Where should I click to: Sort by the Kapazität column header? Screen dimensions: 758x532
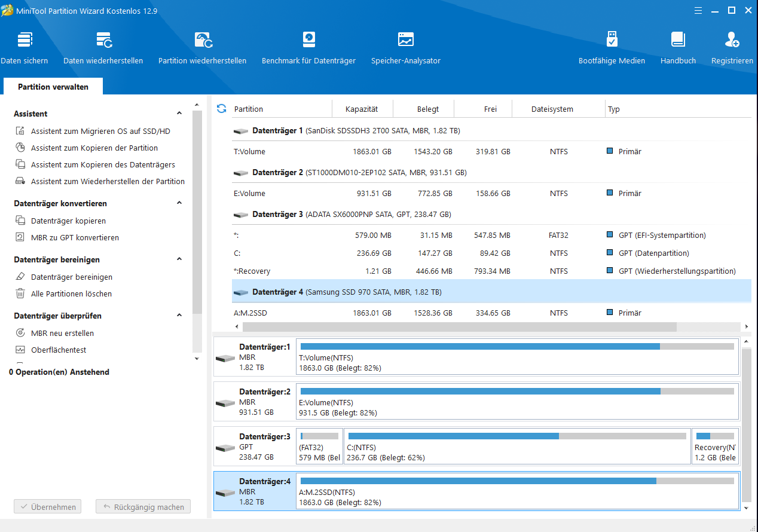coord(362,109)
